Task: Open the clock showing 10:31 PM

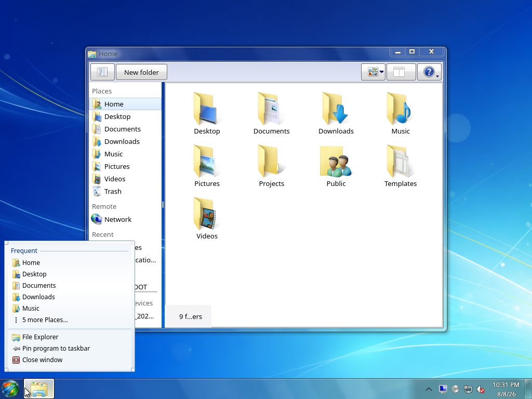Action: pos(506,389)
